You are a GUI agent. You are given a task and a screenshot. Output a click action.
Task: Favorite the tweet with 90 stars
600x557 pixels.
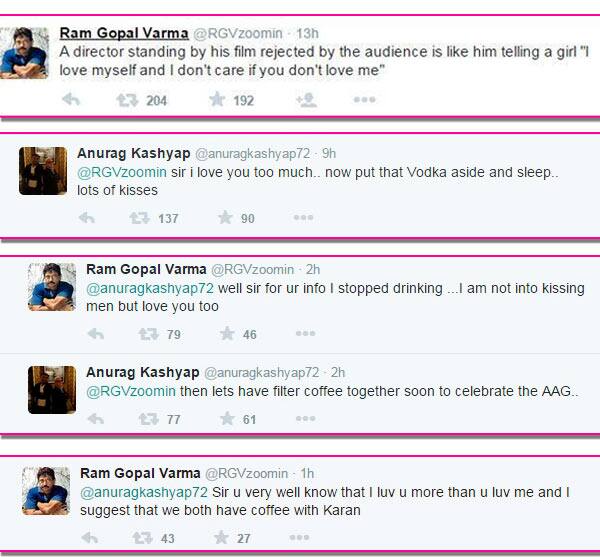pyautogui.click(x=225, y=218)
